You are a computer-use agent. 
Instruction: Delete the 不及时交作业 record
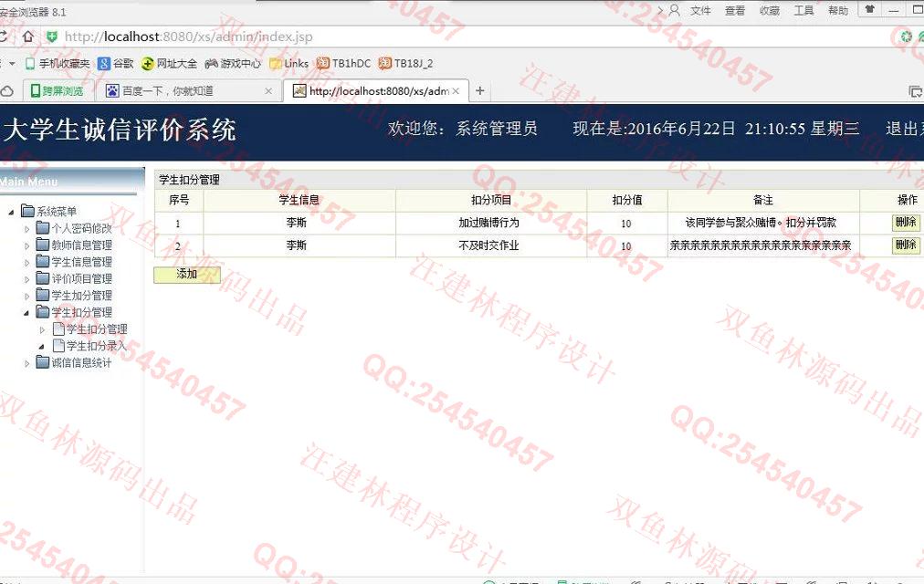click(906, 245)
